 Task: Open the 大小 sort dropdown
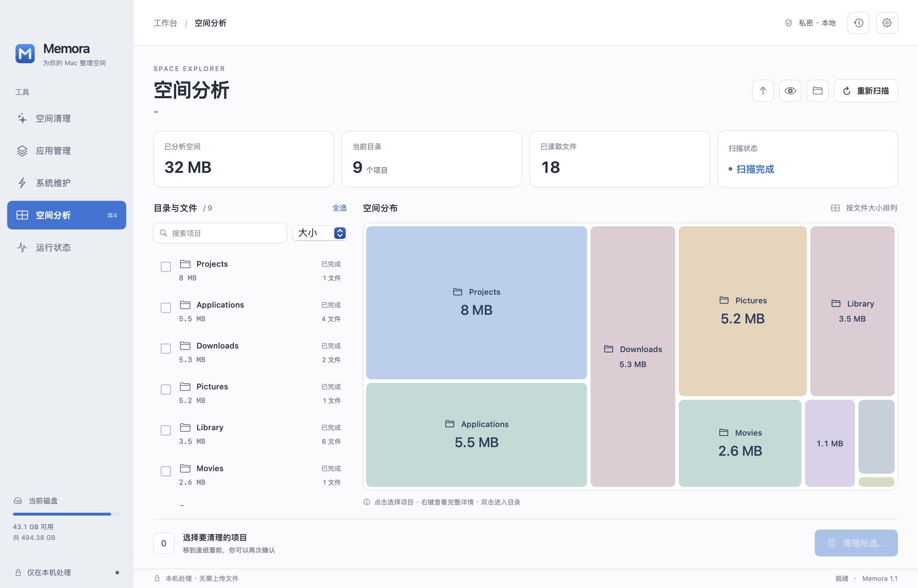pos(320,233)
